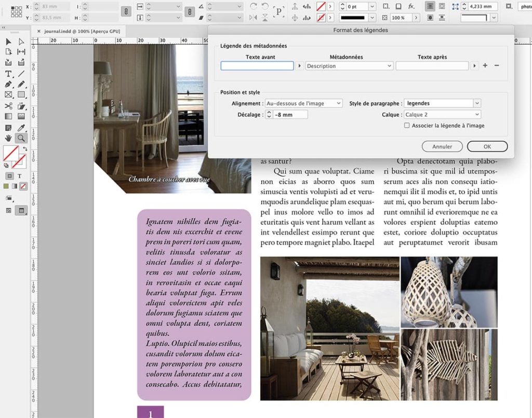Enable 'Associer la légende à l'image' checkbox
532x418 pixels.
(407, 126)
